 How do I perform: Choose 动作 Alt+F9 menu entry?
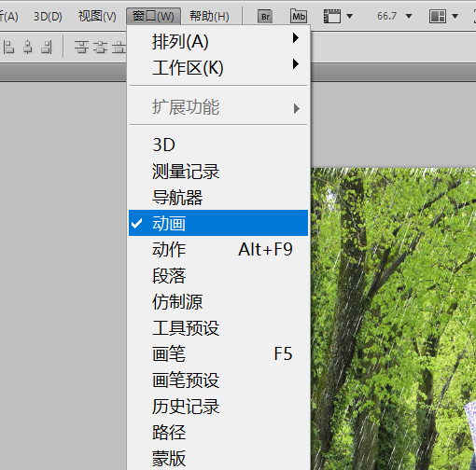(x=218, y=249)
